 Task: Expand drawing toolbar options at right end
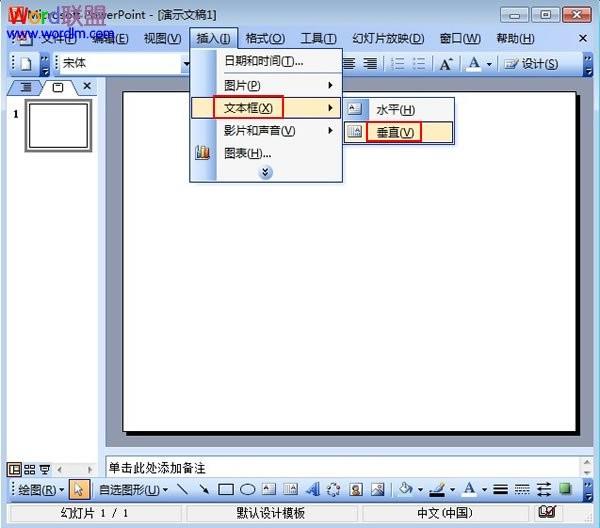point(588,491)
